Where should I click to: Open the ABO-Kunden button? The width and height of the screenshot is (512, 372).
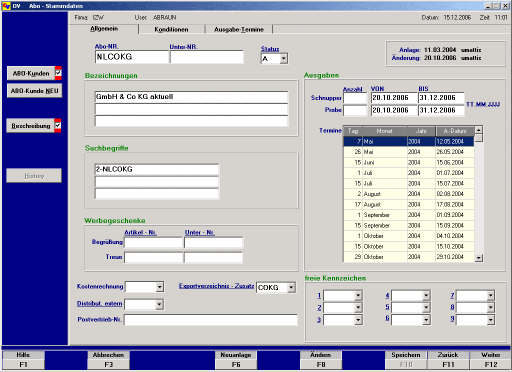(x=31, y=73)
